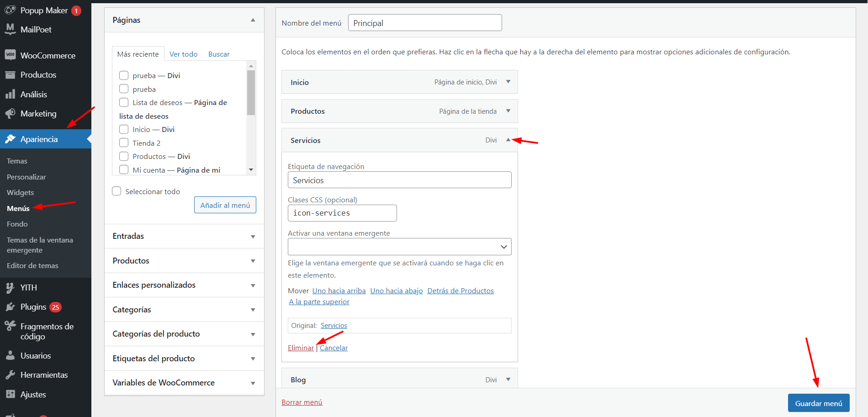Expand the Productos menu item arrow
The height and width of the screenshot is (417, 868).
click(x=508, y=111)
